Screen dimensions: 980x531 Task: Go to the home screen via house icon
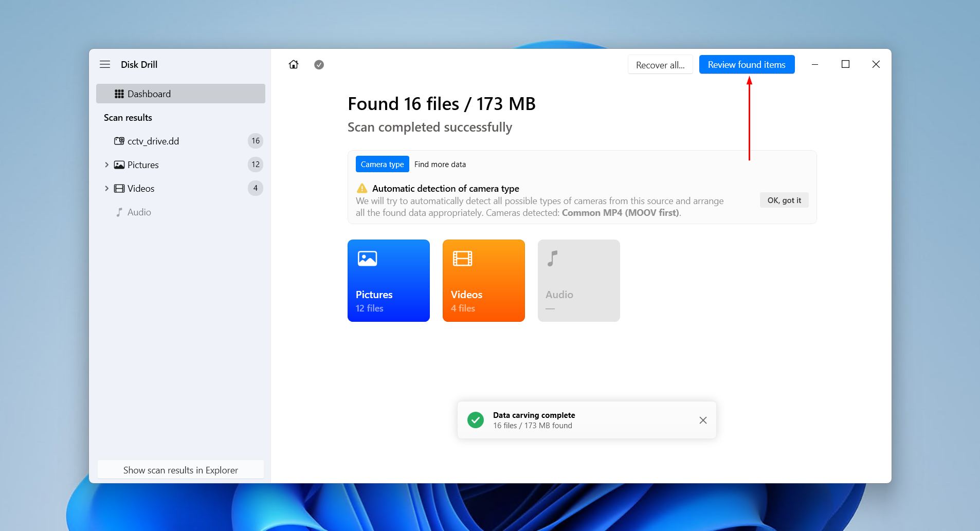(x=294, y=64)
